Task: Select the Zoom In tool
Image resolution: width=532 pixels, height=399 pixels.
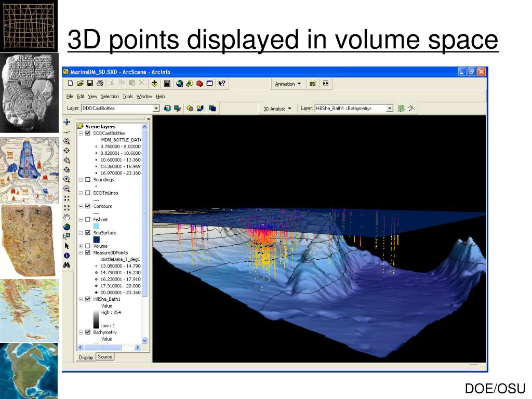Action: pos(67,179)
